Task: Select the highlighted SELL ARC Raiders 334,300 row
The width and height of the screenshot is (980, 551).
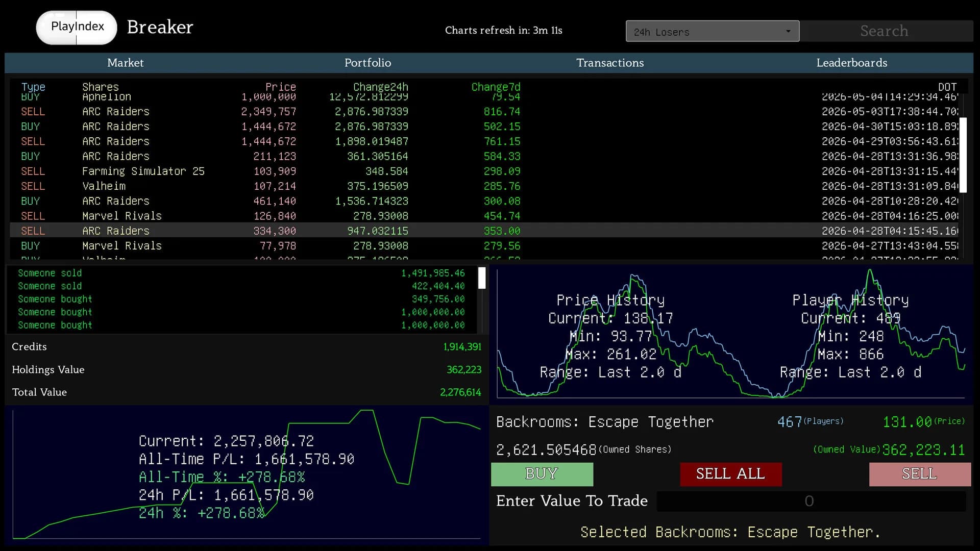Action: pos(485,231)
